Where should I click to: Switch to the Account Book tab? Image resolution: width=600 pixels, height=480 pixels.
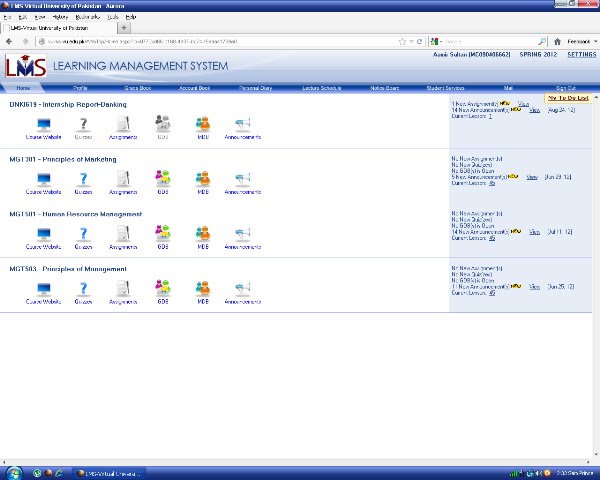click(194, 88)
